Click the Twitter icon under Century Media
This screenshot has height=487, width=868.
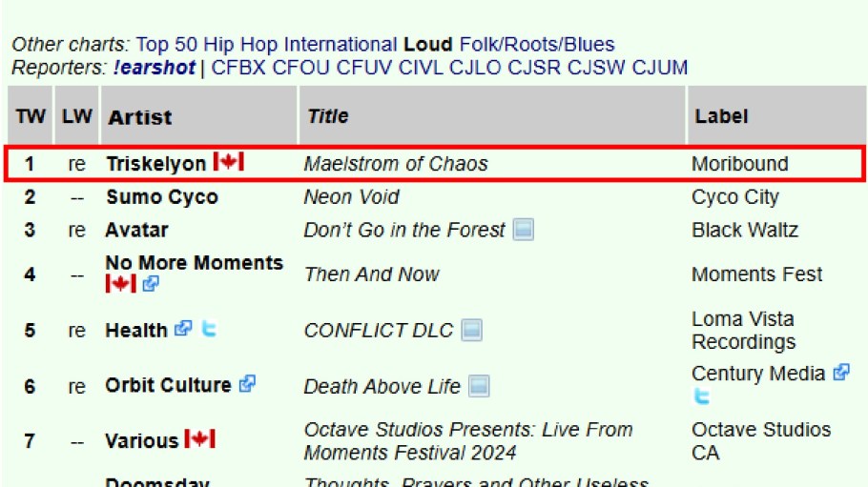[701, 397]
